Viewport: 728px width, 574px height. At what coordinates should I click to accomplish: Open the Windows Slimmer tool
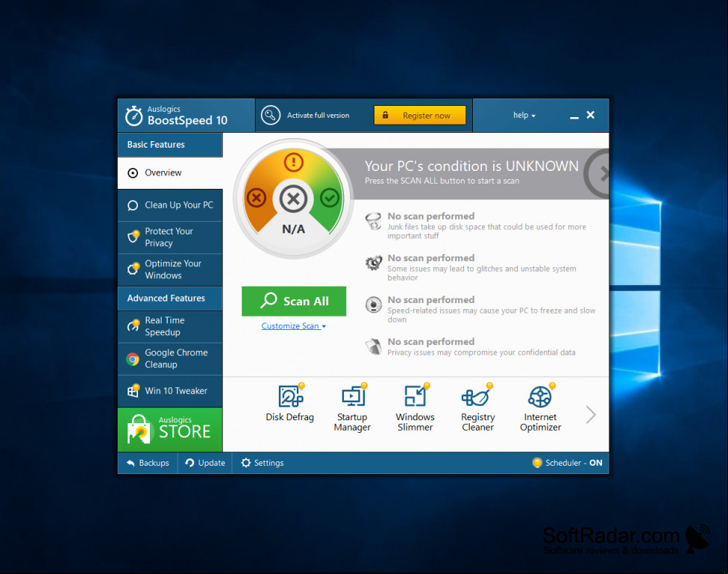point(415,408)
